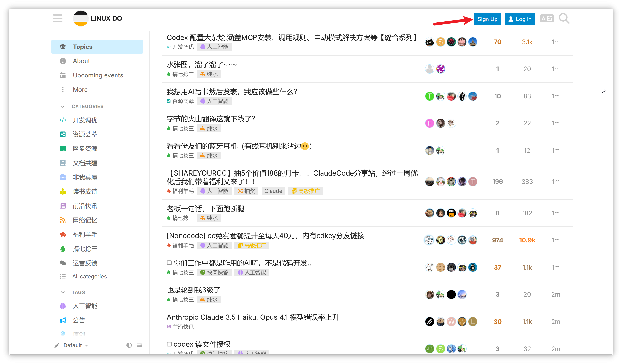Click the Sign Up button
This screenshot has width=622, height=364.
pyautogui.click(x=487, y=19)
